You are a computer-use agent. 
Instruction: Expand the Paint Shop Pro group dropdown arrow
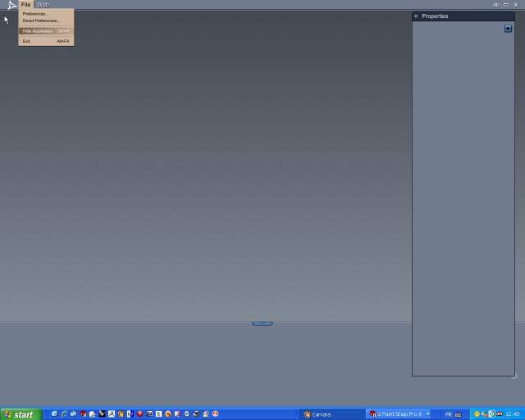tap(427, 414)
